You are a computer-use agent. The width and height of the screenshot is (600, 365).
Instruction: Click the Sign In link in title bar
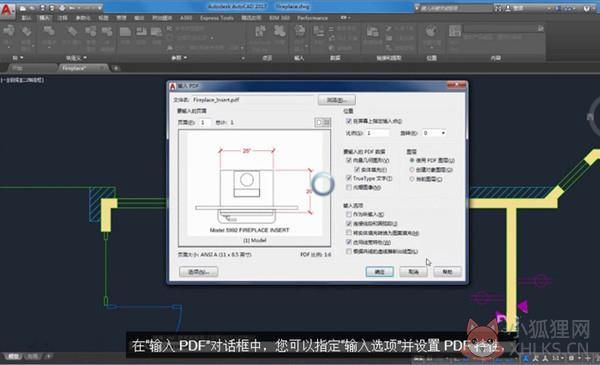(x=519, y=8)
